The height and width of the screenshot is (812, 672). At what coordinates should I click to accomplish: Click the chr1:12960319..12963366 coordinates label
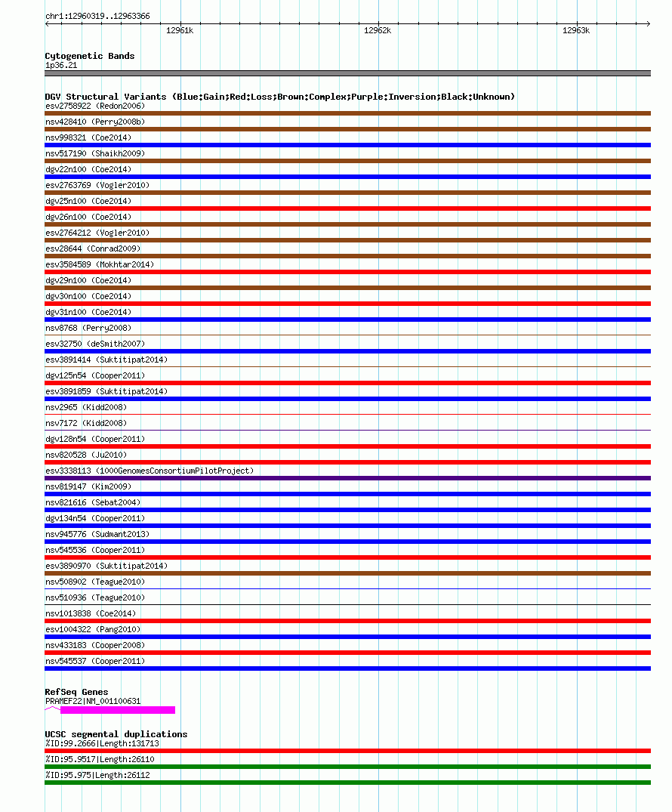click(98, 16)
